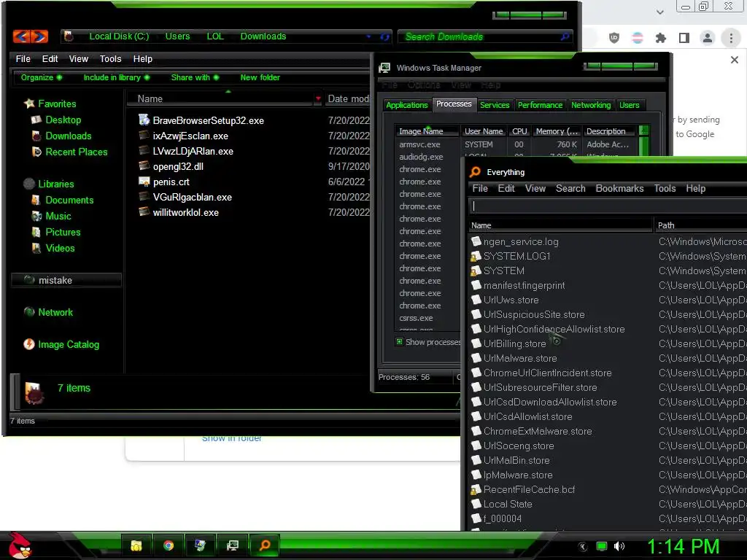
Task: Click the Explorer forward arrow button
Action: pos(39,36)
